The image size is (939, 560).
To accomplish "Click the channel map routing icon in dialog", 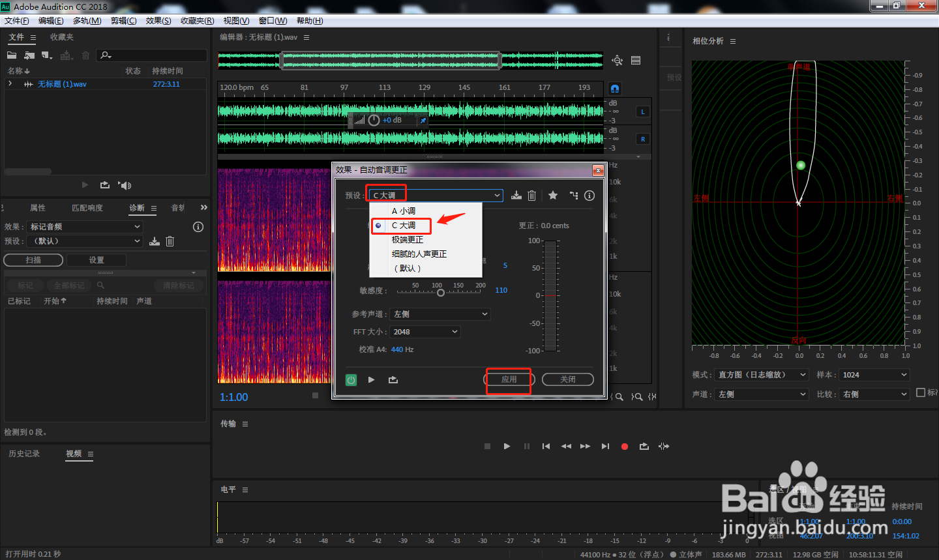I will 574,195.
